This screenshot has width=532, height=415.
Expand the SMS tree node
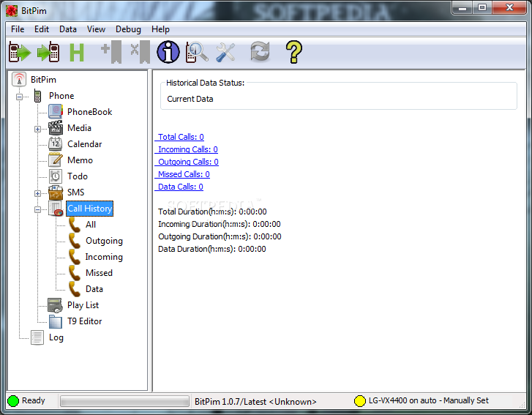[37, 193]
